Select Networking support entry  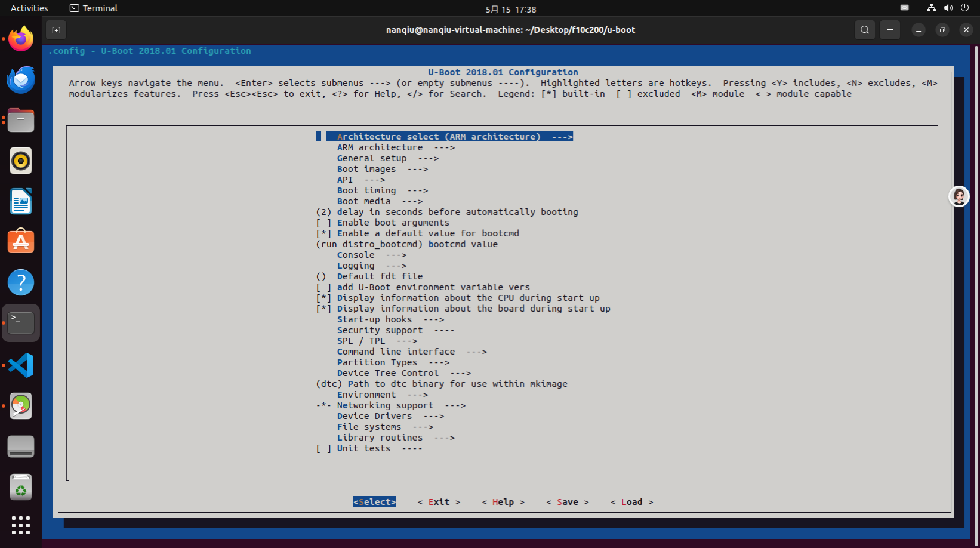click(390, 405)
